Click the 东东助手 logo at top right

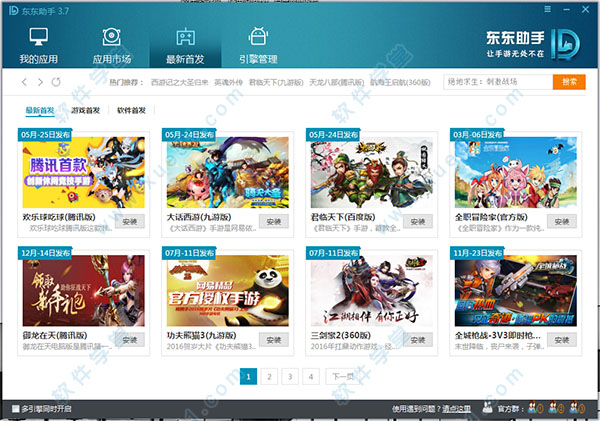pyautogui.click(x=533, y=44)
